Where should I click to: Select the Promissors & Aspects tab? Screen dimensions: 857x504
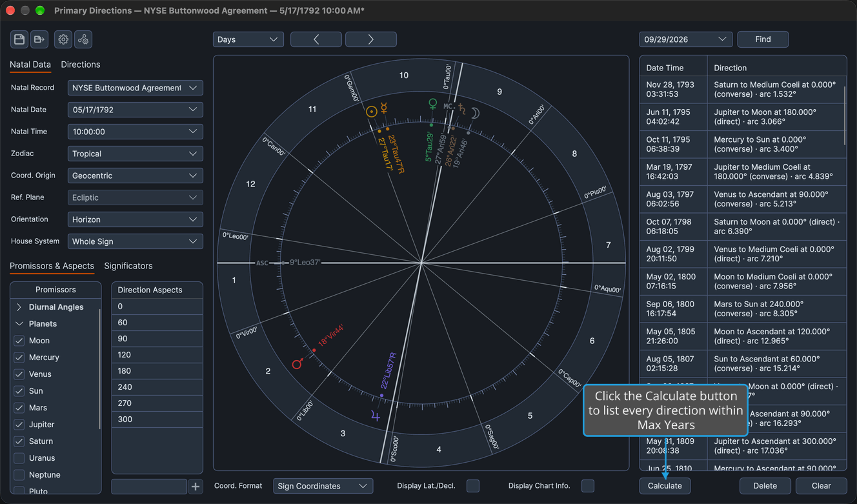52,266
